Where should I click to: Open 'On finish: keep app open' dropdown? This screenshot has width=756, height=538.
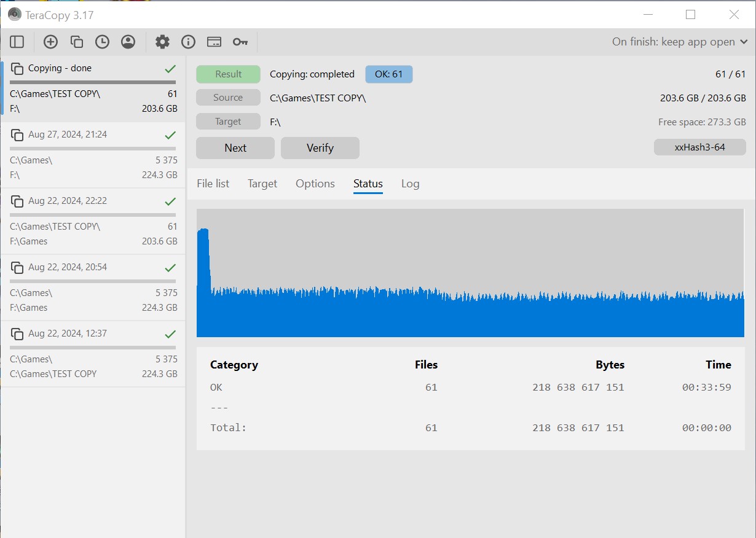[680, 42]
